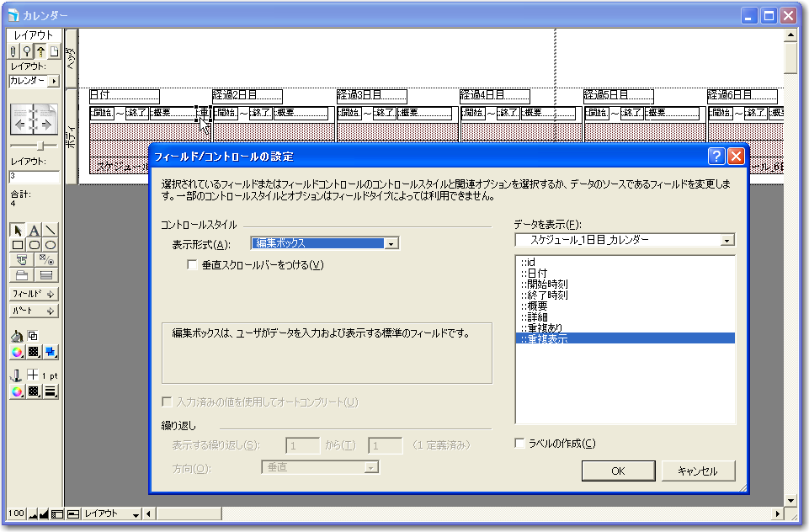Choose the rectangle drawing tool

18,245
